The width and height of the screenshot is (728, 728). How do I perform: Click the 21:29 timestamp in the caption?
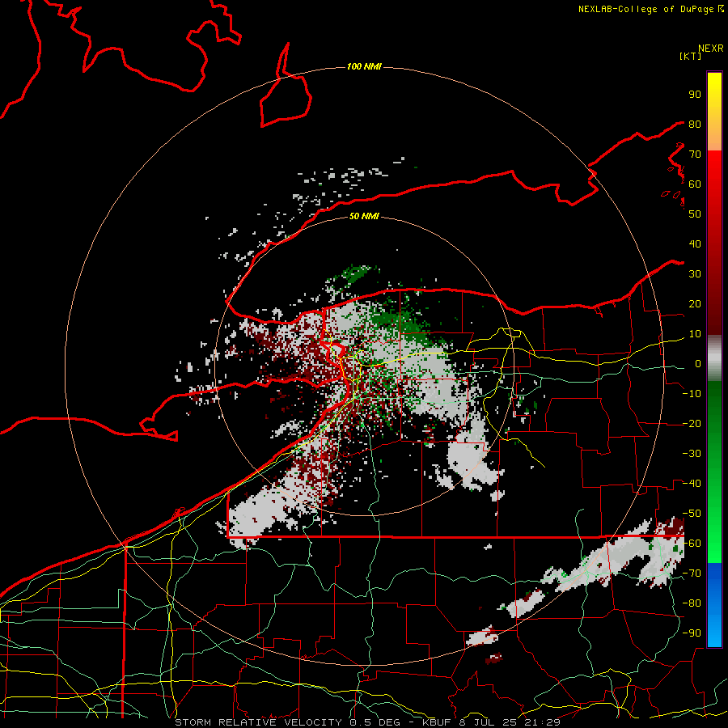(x=541, y=722)
